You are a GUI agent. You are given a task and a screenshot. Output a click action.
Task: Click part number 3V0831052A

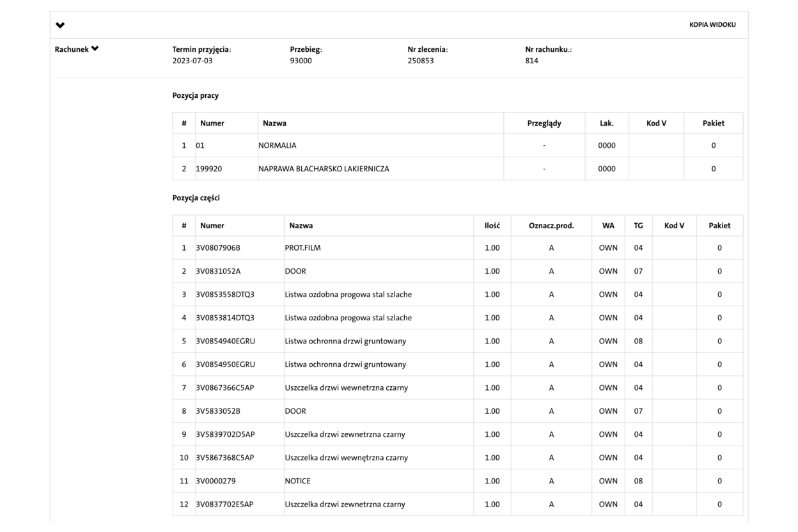pos(218,271)
